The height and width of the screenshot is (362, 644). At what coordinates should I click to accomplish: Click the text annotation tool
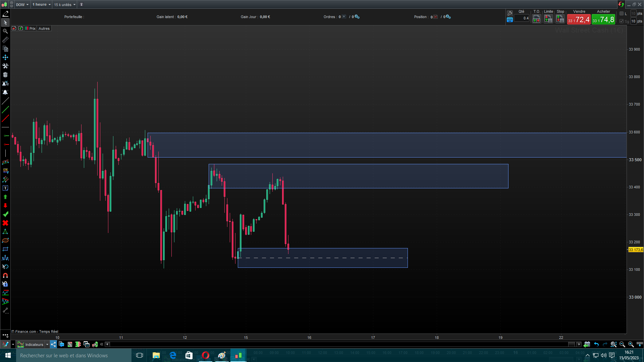(x=5, y=188)
